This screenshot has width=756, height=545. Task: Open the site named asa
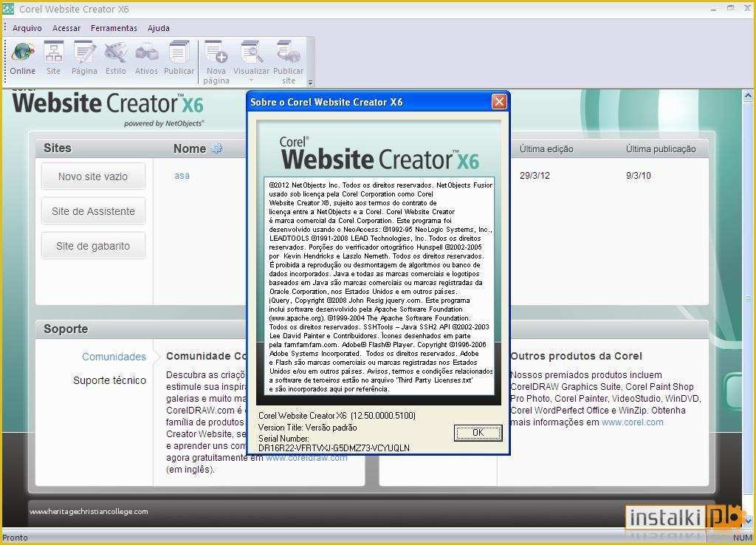click(x=182, y=176)
